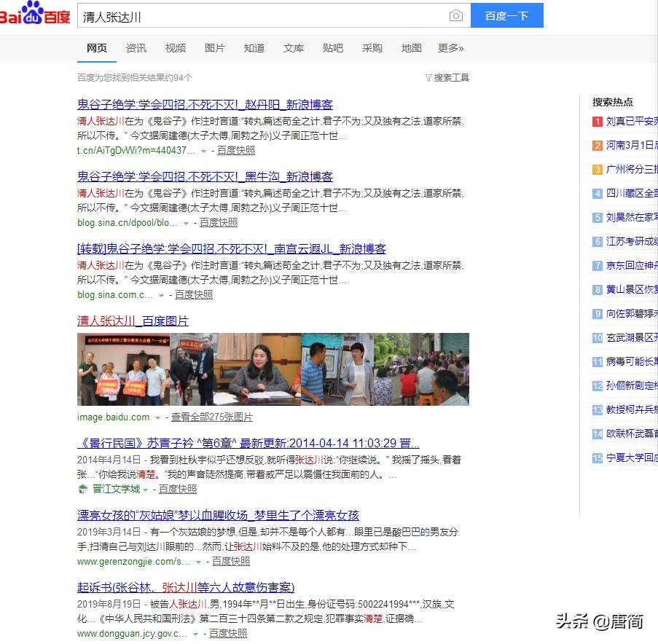Click inside the search input field

click(x=255, y=15)
